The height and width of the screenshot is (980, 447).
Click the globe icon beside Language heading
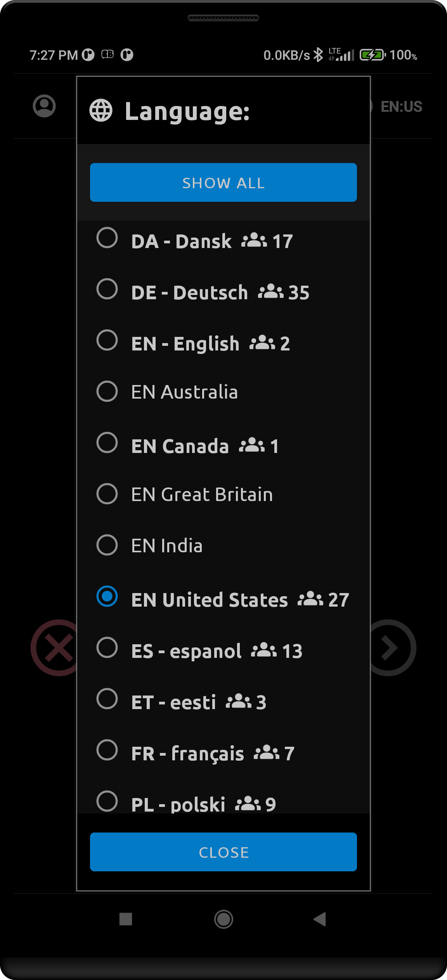pyautogui.click(x=101, y=111)
